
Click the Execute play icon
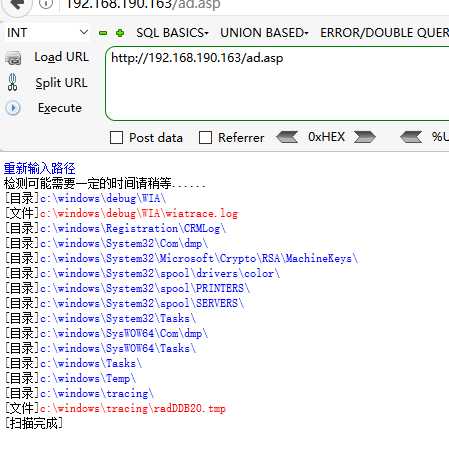13,108
